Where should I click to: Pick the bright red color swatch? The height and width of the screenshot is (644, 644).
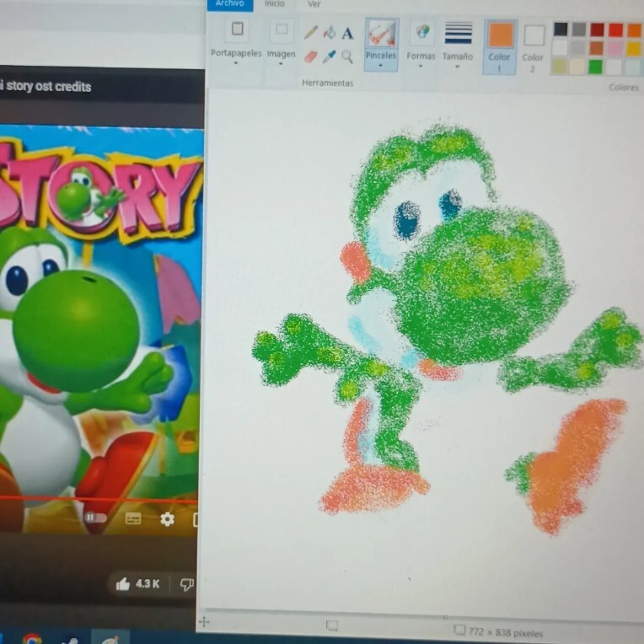615,30
